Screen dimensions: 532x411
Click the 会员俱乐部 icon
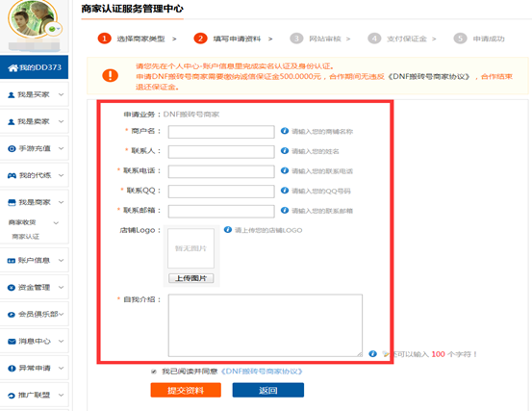point(12,315)
